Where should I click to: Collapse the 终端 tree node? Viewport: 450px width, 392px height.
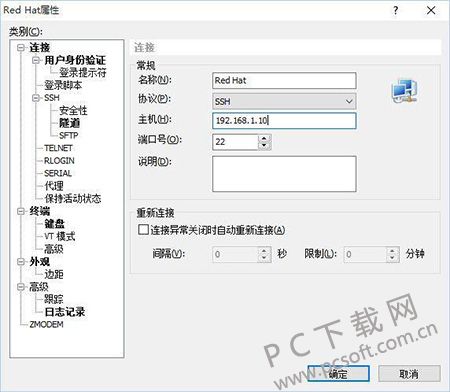tap(21, 211)
